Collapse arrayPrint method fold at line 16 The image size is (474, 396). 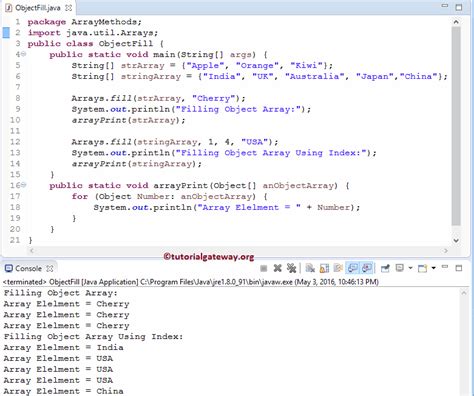pos(24,185)
